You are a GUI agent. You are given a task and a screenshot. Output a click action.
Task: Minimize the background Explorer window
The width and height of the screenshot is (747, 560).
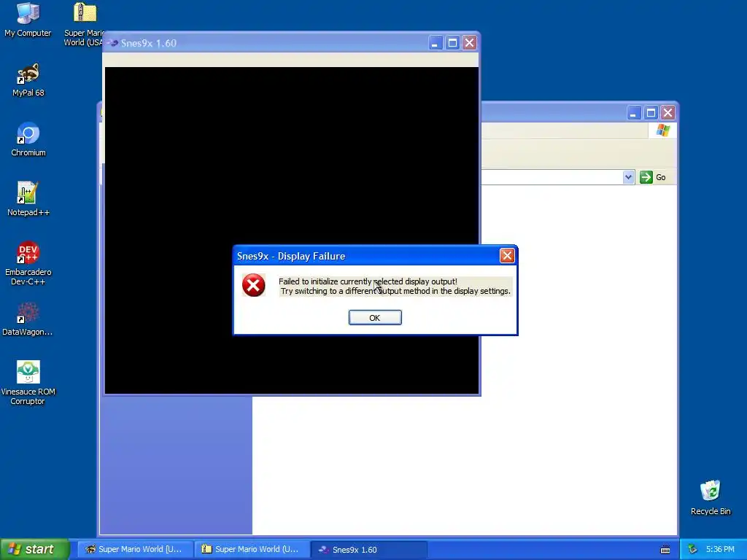coord(634,113)
